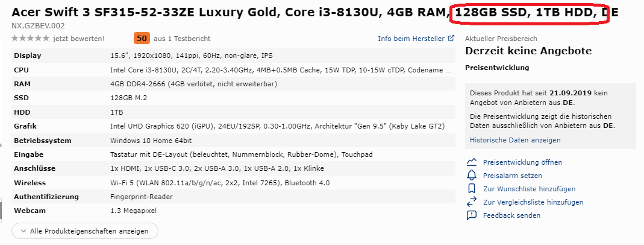
Task: Select the product title heading
Action: pyautogui.click(x=315, y=12)
